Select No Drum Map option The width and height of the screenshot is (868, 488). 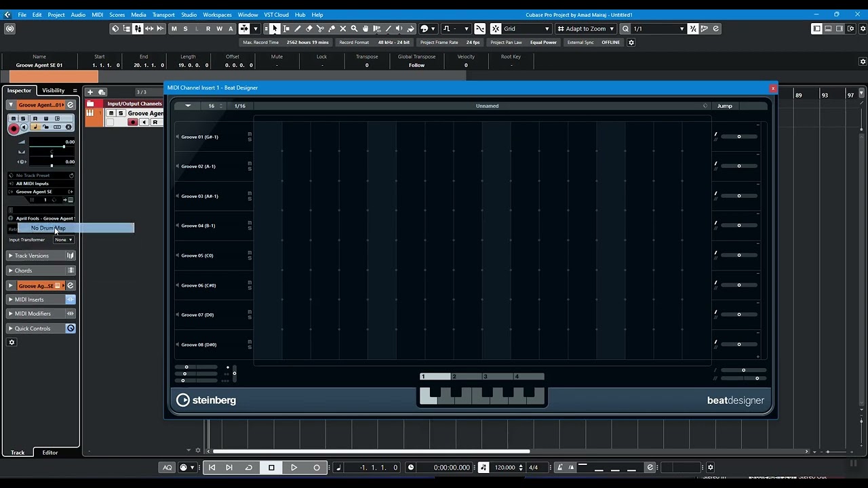click(x=76, y=228)
